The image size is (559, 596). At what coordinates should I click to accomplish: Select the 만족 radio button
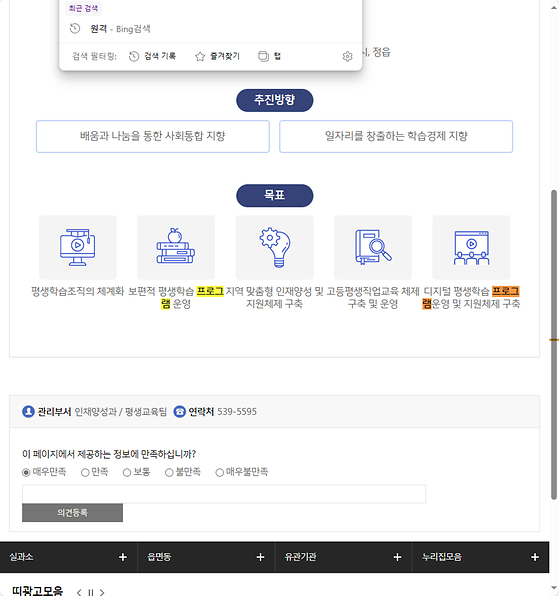tap(85, 472)
